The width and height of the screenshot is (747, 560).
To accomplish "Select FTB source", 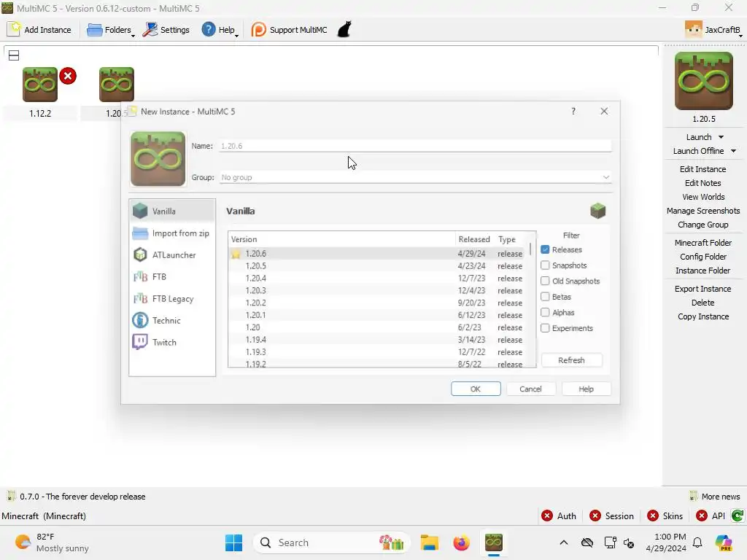I will point(172,276).
